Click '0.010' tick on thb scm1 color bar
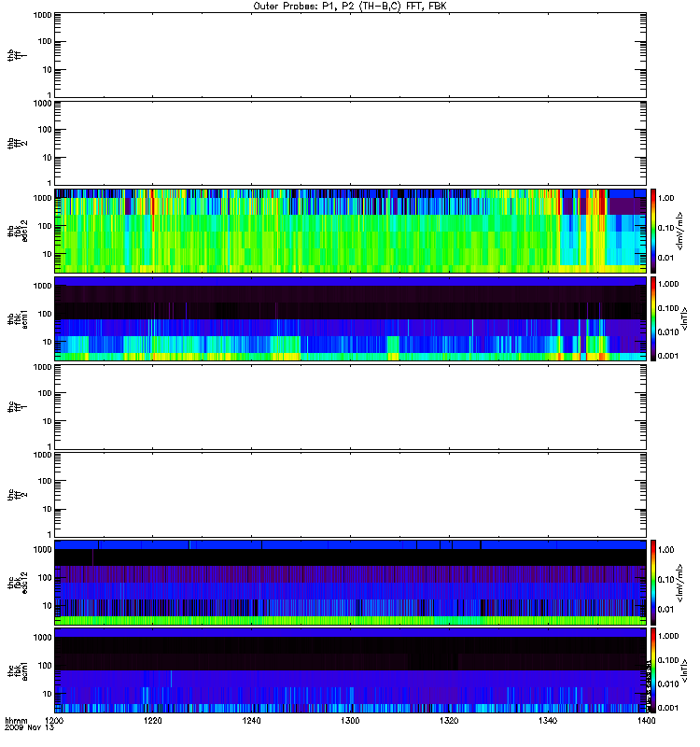The width and height of the screenshot is (700, 747). pos(668,332)
